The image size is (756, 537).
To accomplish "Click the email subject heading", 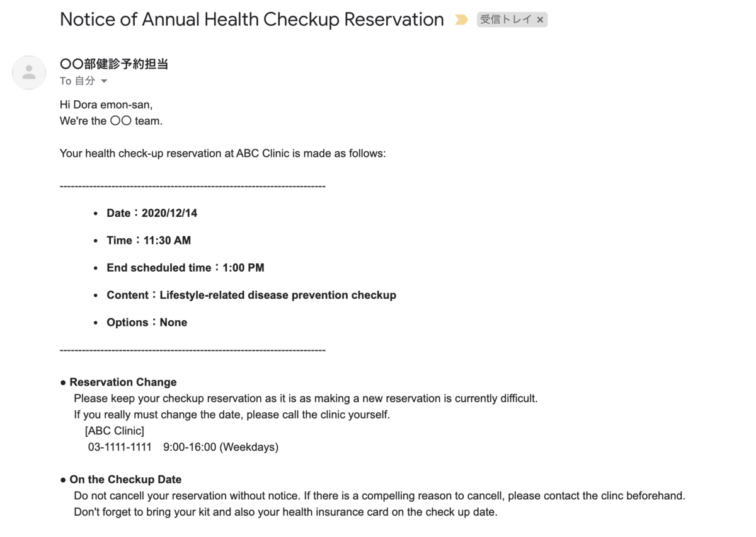I will [x=252, y=20].
